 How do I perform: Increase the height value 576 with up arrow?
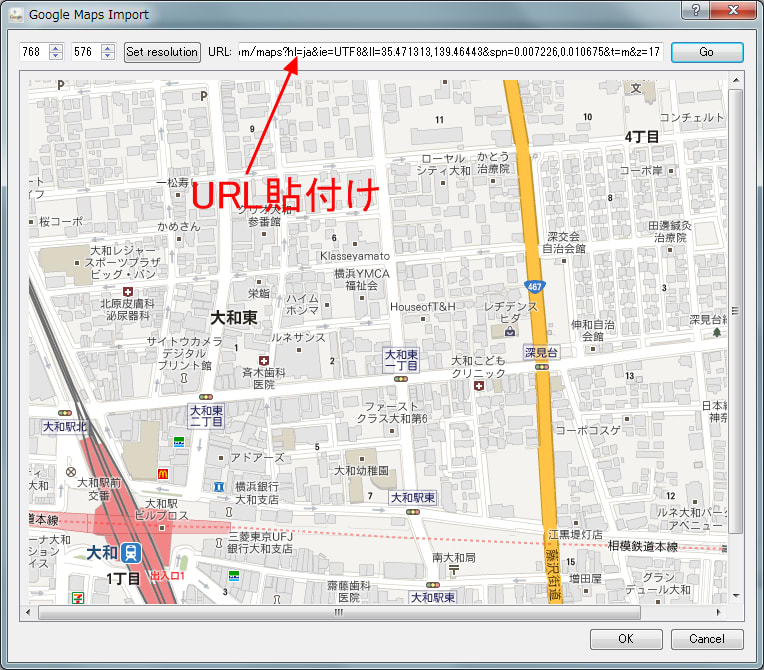pyautogui.click(x=109, y=47)
